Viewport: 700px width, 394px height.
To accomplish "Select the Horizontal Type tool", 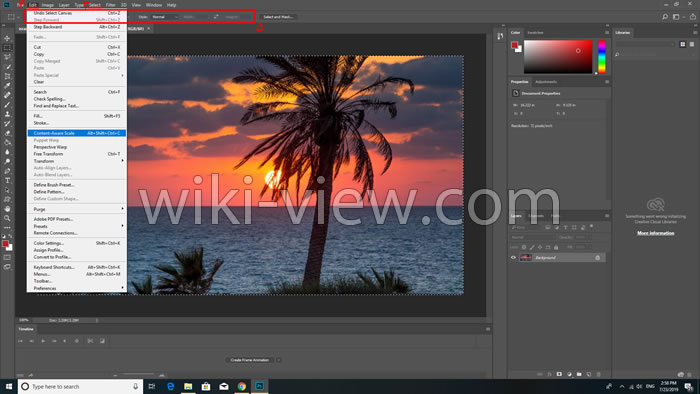I will [x=7, y=181].
